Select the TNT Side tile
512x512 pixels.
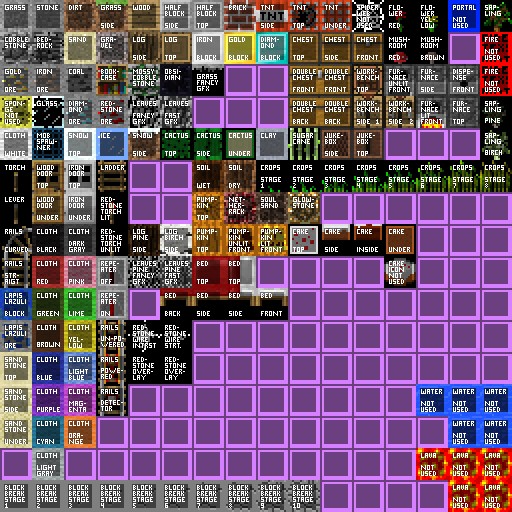tap(272, 16)
